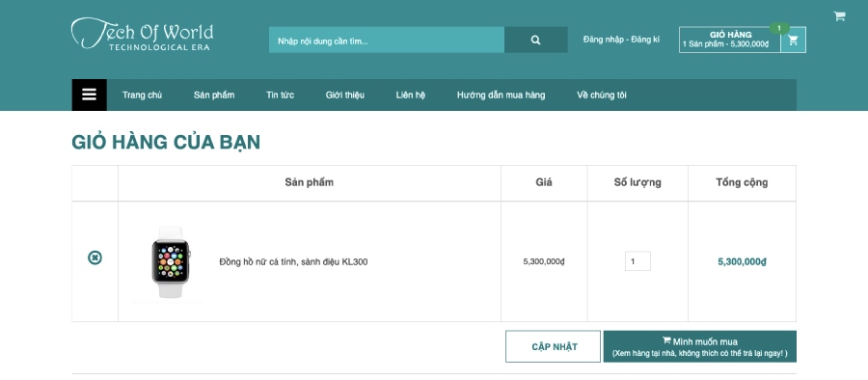This screenshot has width=868, height=380.
Task: Click the magnifier search button
Action: (x=535, y=40)
